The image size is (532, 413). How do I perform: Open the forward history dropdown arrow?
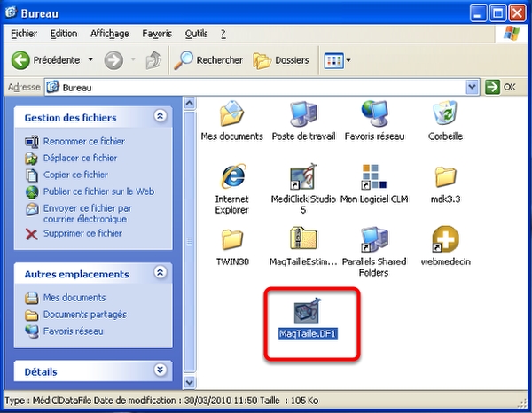(133, 60)
